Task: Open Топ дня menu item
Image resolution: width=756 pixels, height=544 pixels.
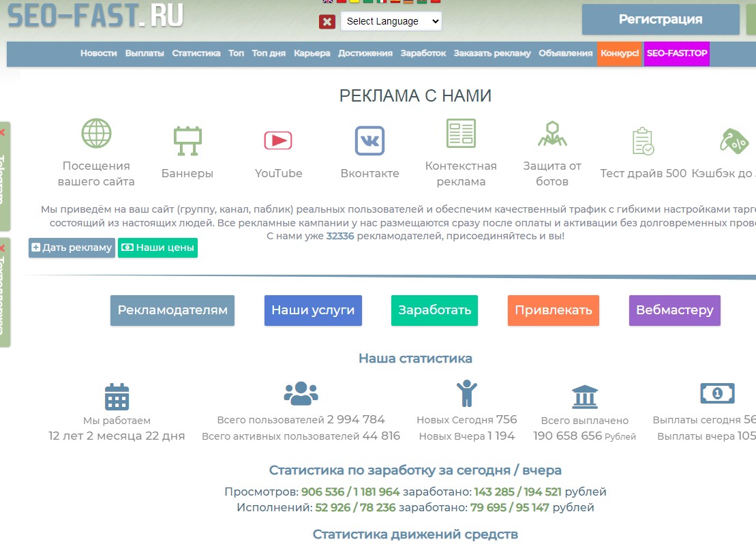Action: [x=269, y=53]
